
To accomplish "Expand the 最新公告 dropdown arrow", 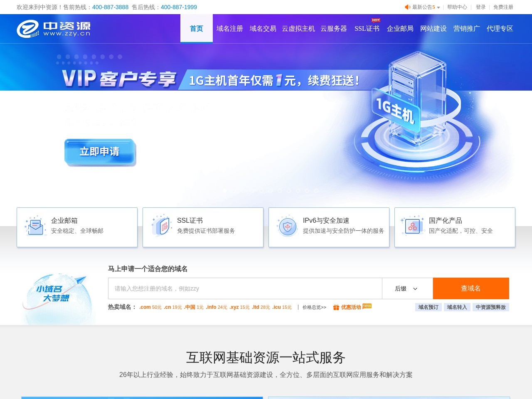I will click(438, 7).
